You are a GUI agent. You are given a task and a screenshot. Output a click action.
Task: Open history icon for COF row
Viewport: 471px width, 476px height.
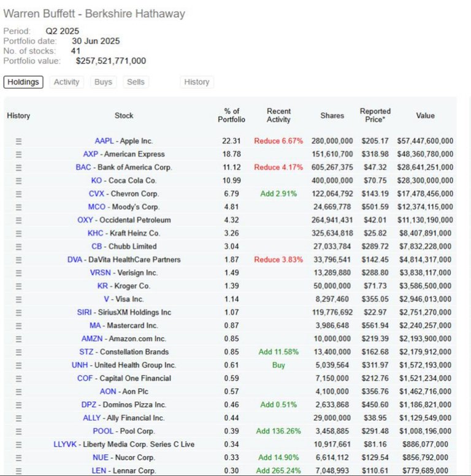[18, 378]
